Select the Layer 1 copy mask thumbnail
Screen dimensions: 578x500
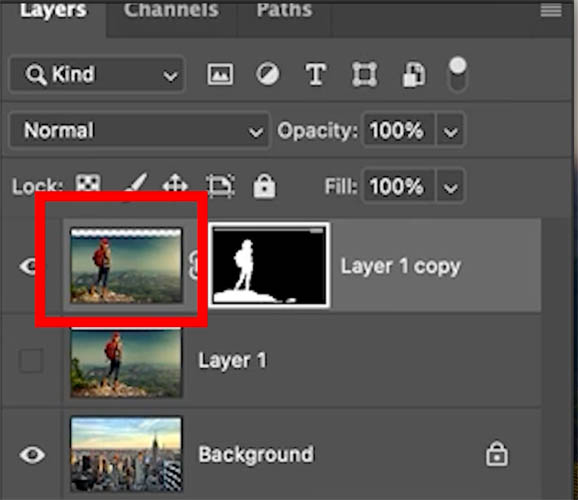[269, 265]
